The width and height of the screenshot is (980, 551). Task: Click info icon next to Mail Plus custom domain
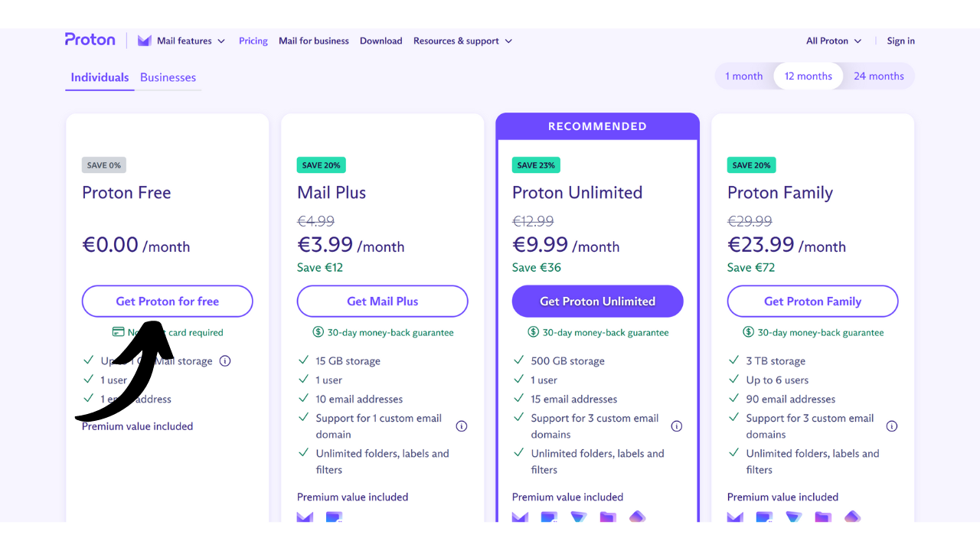[x=462, y=426]
